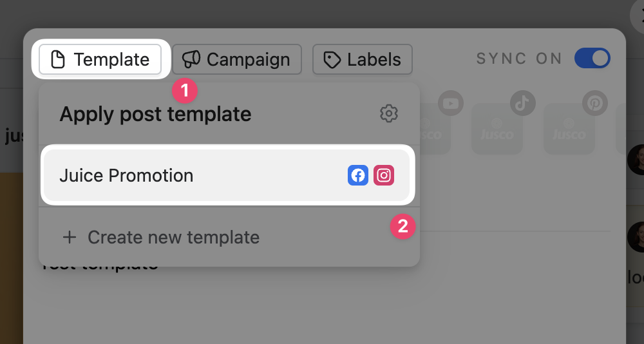Select the Juice Promotion template
The image size is (644, 344).
pos(193,176)
